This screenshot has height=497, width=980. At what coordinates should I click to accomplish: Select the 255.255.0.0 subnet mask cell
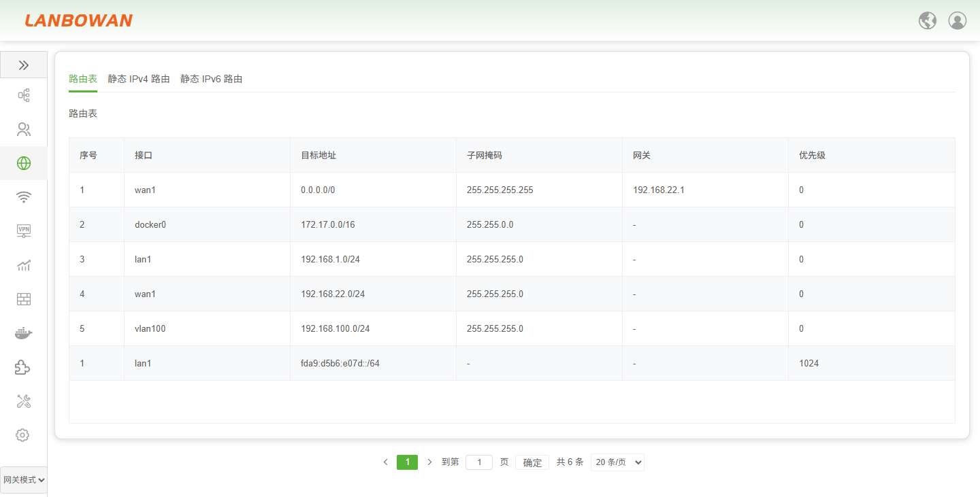pos(539,224)
